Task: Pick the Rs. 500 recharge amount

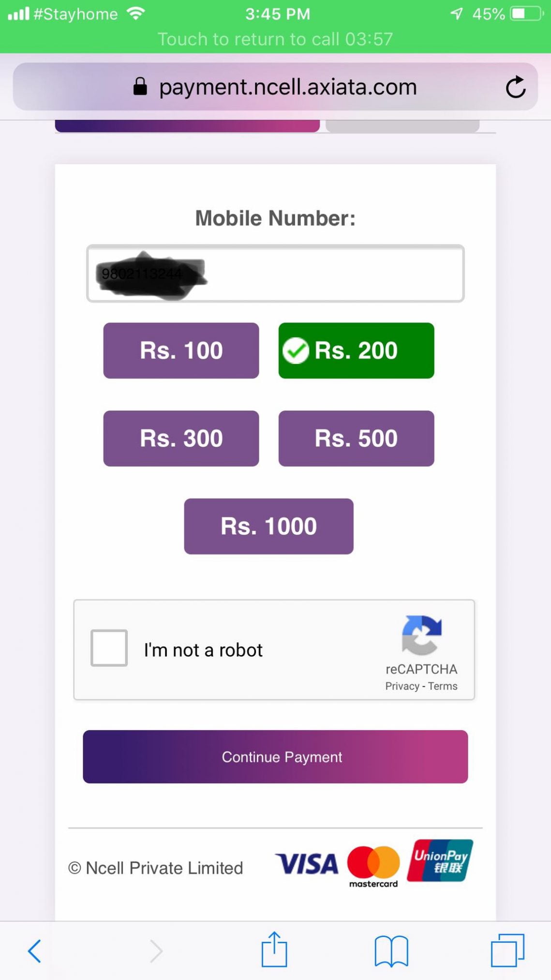Action: point(356,438)
